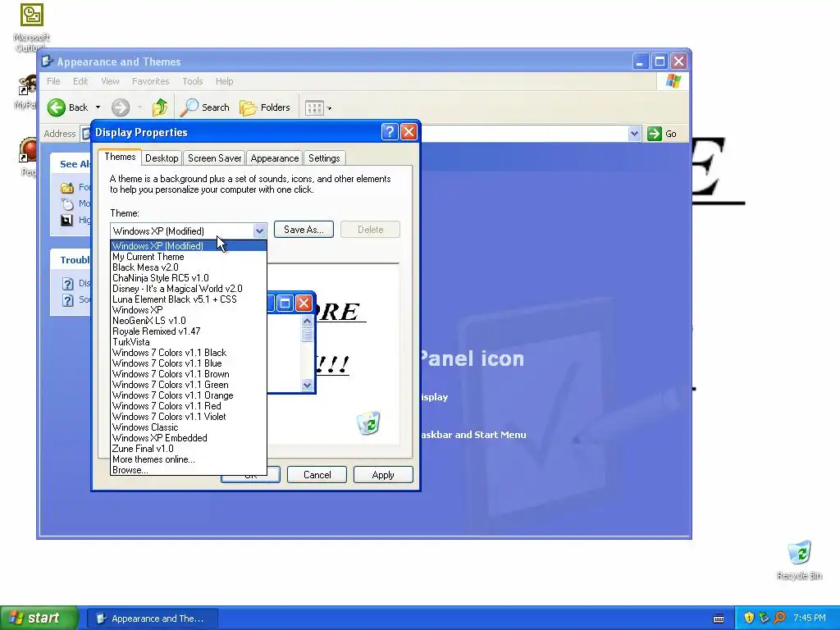This screenshot has width=840, height=630.
Task: Click the on-screen keyboard icon in taskbar
Action: point(719,619)
